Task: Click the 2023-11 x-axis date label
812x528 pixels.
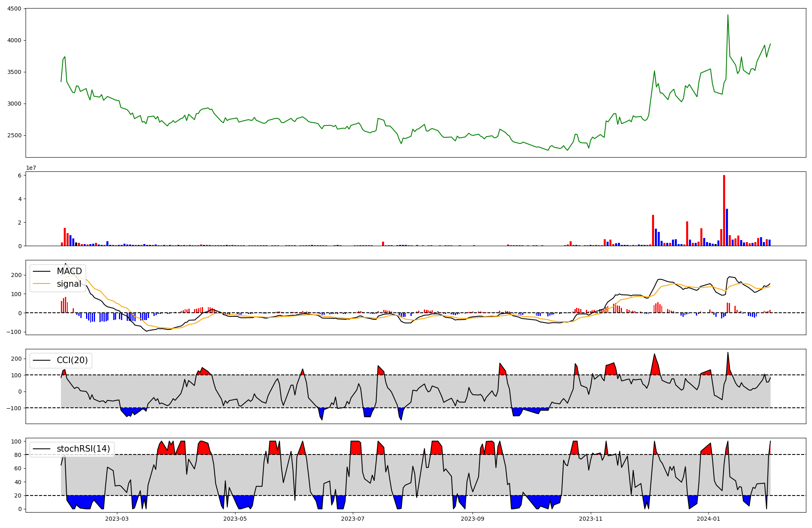Action: (x=591, y=519)
